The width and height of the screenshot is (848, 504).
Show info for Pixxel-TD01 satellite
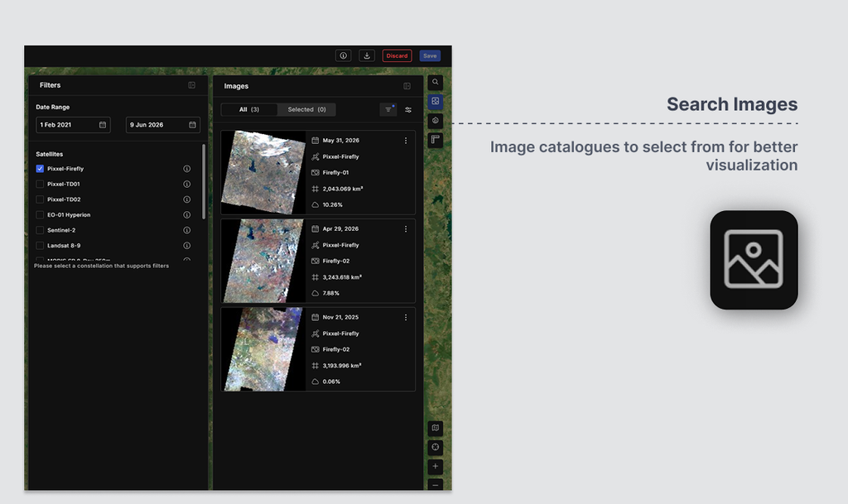click(186, 185)
